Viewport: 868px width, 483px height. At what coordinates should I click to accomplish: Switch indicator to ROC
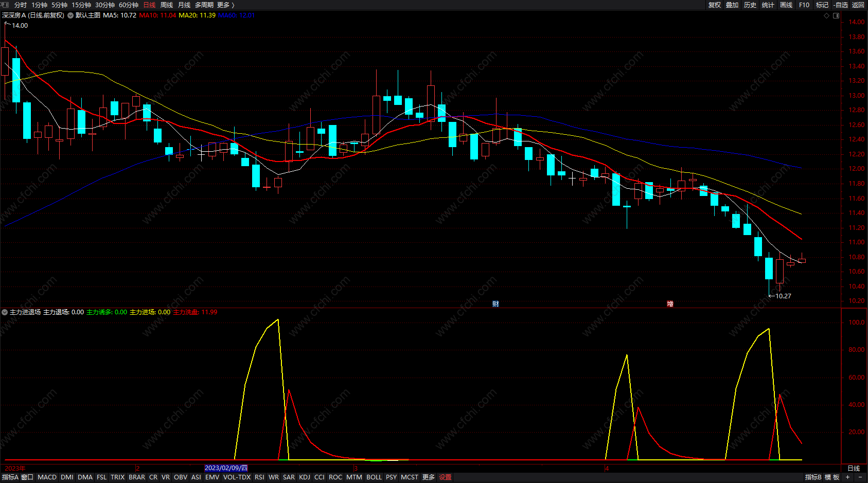pyautogui.click(x=335, y=477)
